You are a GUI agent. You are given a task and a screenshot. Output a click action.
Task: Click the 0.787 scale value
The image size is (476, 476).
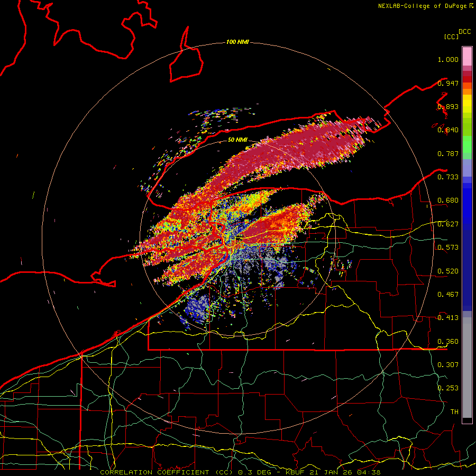coord(448,153)
